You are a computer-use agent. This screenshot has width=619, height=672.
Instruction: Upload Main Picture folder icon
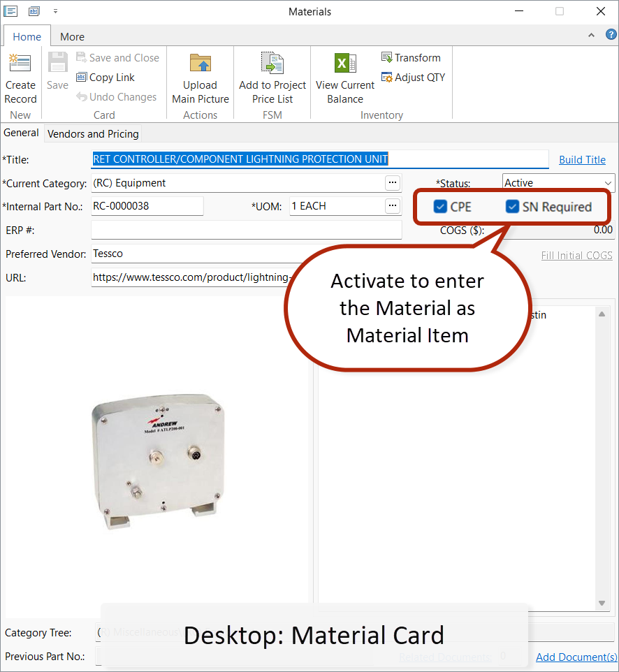coord(201,63)
